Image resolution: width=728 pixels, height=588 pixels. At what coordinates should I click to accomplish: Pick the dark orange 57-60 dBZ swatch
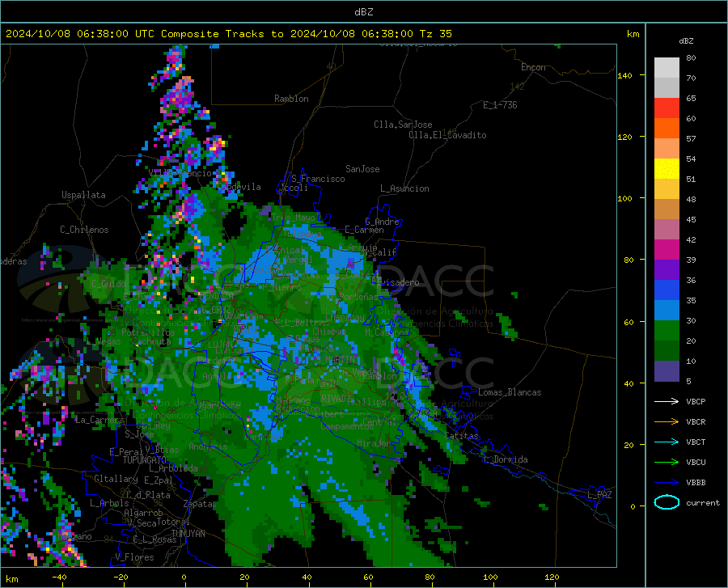pos(667,129)
